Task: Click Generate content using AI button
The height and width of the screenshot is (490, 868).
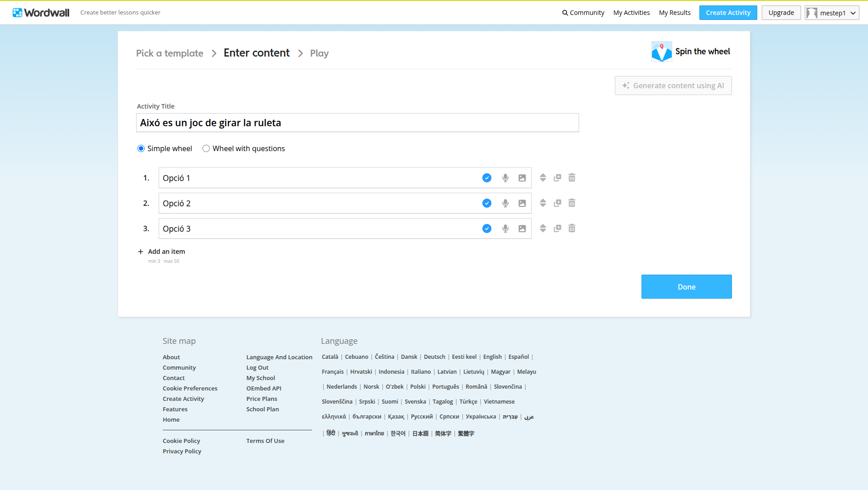Action: [x=673, y=86]
